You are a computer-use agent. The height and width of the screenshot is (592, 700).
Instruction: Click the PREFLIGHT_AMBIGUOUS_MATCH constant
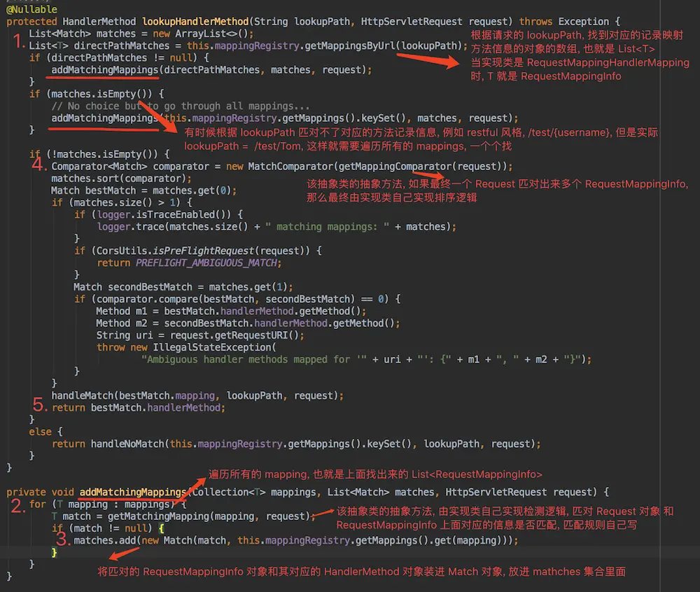207,263
